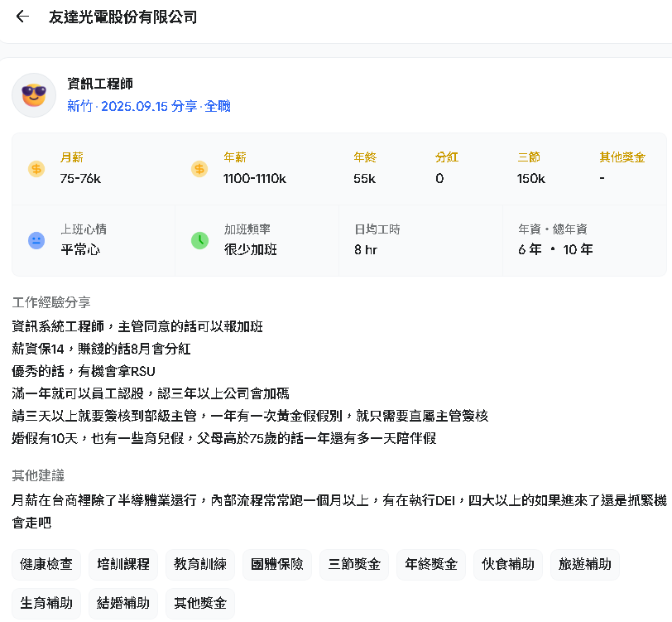The width and height of the screenshot is (672, 622).
Task: Select the 結婚補助 benefit tag
Action: click(123, 603)
